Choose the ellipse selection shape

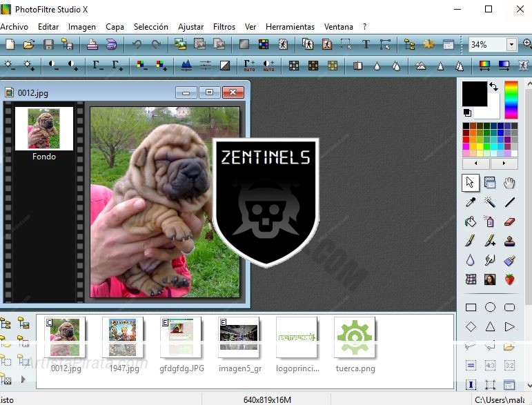490,307
